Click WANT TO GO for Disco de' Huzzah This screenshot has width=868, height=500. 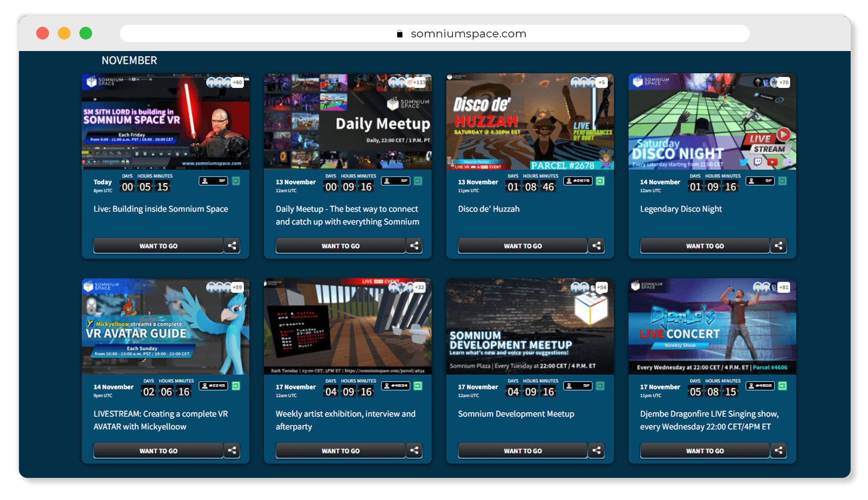523,246
